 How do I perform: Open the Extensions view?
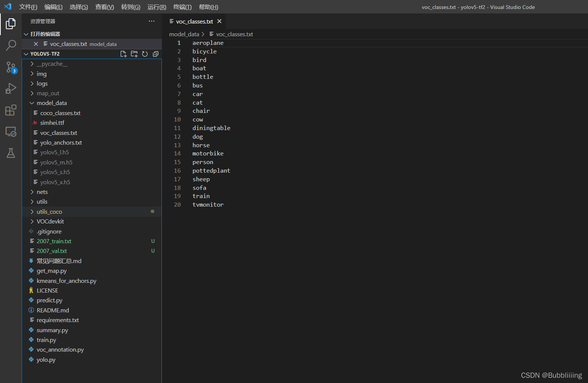click(x=11, y=110)
